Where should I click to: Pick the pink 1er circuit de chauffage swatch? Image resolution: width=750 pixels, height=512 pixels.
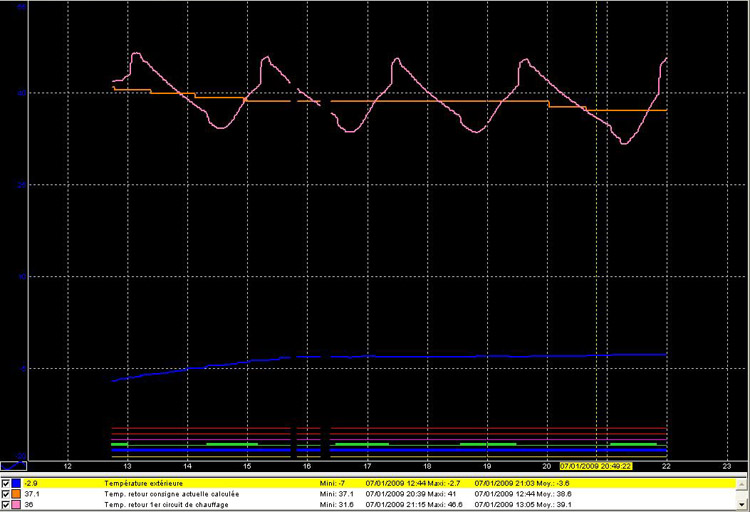[18, 505]
